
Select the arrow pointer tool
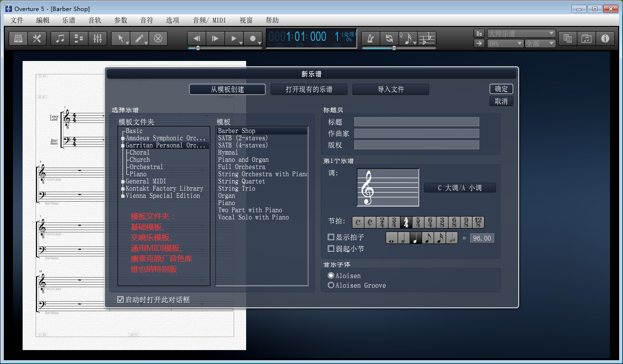coord(121,38)
